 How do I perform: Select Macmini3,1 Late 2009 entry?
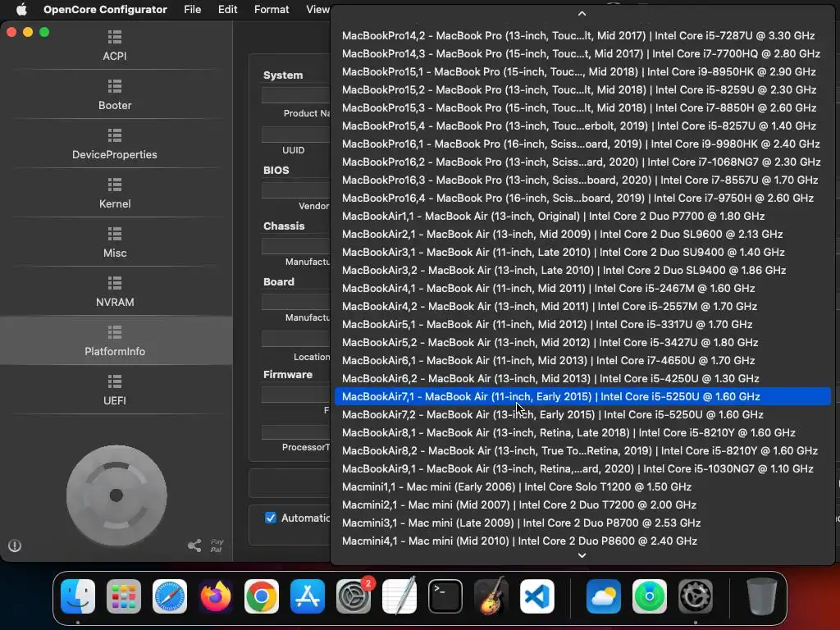582,523
